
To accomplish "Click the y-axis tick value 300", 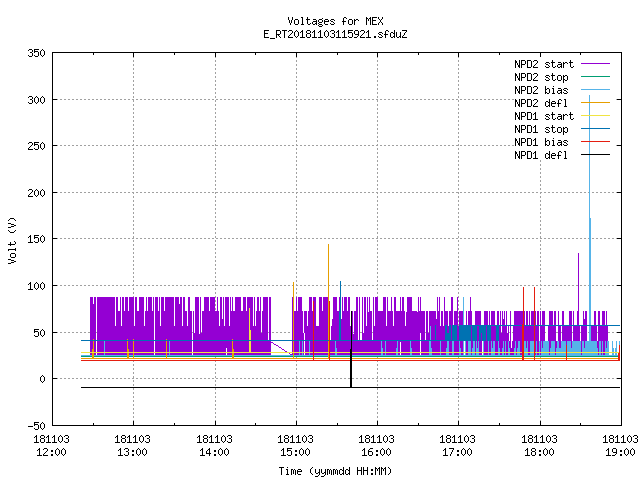I will coord(36,100).
